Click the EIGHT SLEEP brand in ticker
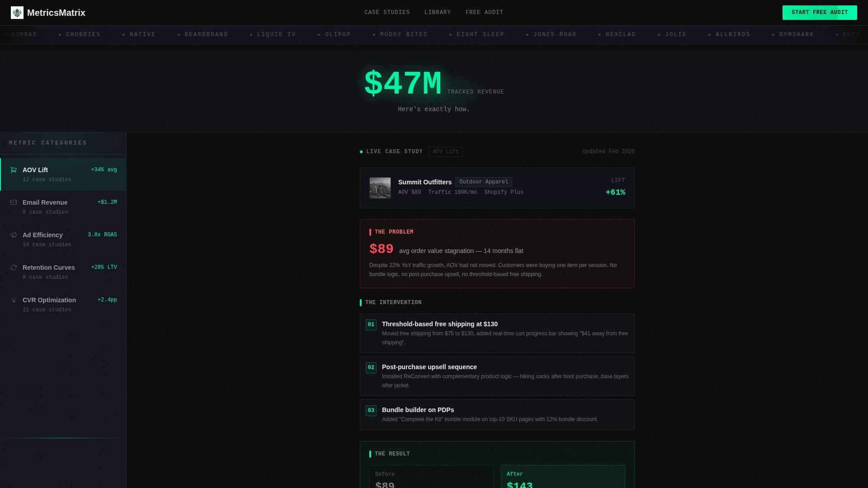This screenshot has width=868, height=488. coord(480,34)
